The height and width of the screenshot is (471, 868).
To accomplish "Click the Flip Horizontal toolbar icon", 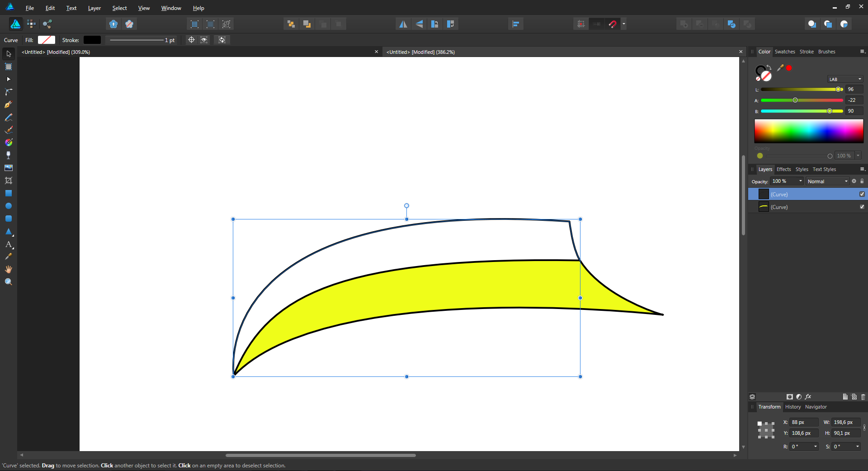I will (403, 24).
